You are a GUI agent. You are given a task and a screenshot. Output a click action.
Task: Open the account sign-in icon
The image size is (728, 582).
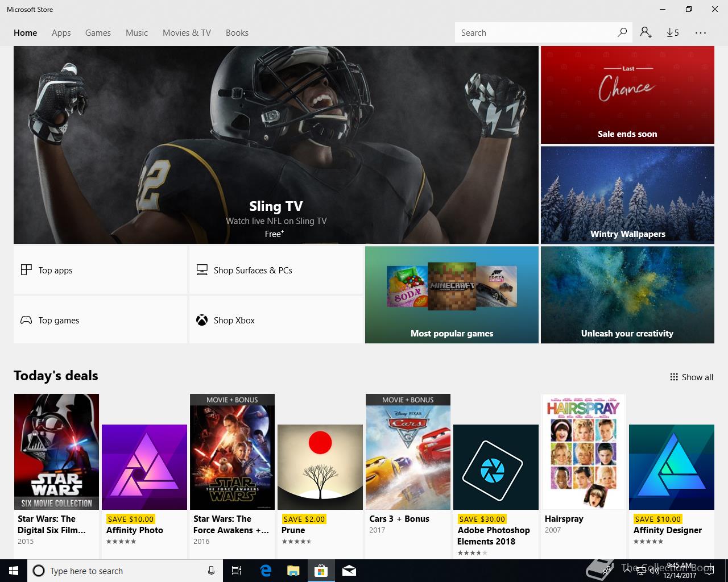click(x=646, y=32)
